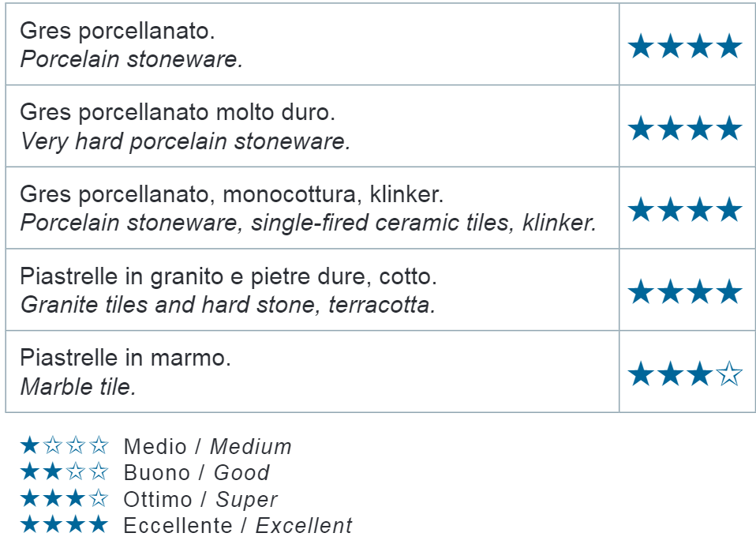This screenshot has width=756, height=548.
Task: Click the 'Gres porcellanato molto duro.' line
Action: [x=178, y=112]
